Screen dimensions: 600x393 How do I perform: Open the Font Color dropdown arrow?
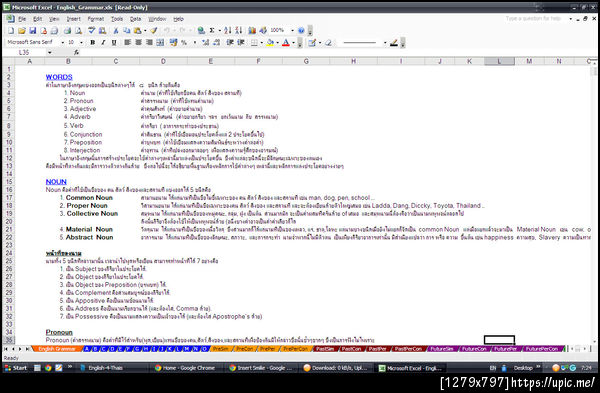point(293,42)
